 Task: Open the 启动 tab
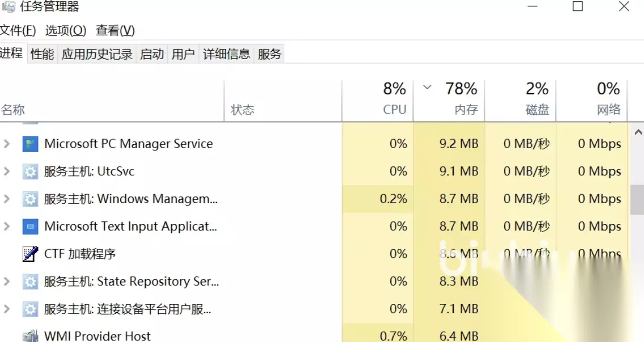[152, 54]
